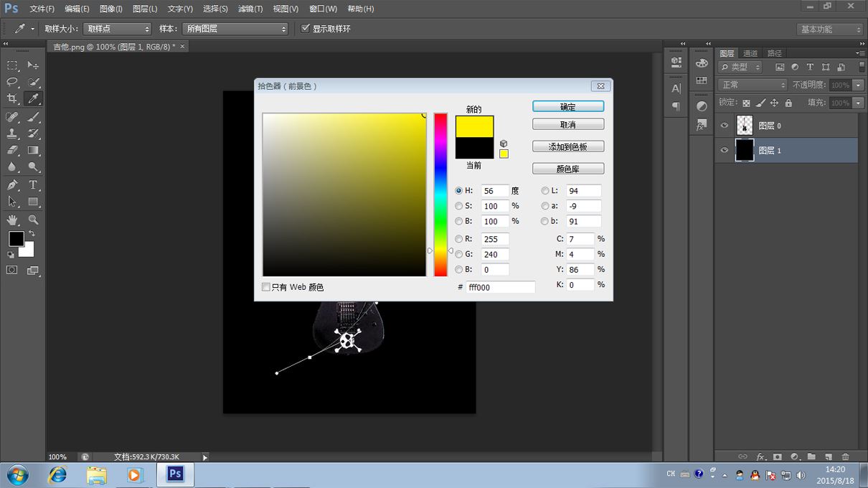Select the Spot Healing Brush tool
This screenshot has width=868, height=488.
pyautogui.click(x=12, y=117)
